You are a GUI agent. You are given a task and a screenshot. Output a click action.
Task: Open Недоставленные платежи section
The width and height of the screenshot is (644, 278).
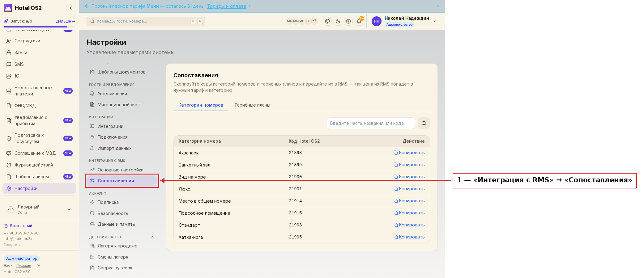(40, 91)
